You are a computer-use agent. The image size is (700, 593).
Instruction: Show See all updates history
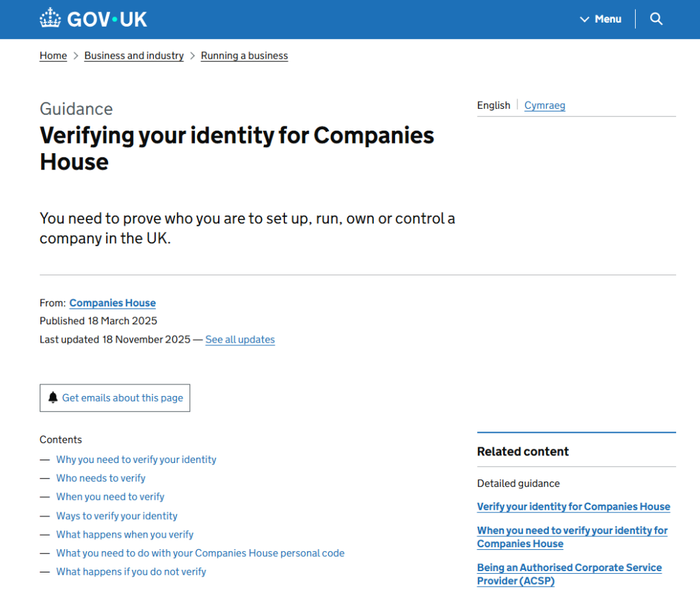pos(240,339)
